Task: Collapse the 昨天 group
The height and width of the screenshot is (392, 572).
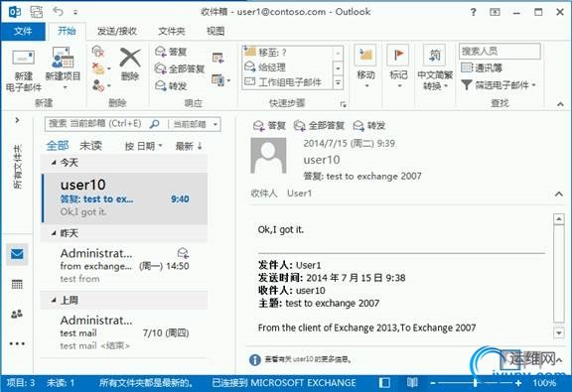Action: [x=54, y=233]
